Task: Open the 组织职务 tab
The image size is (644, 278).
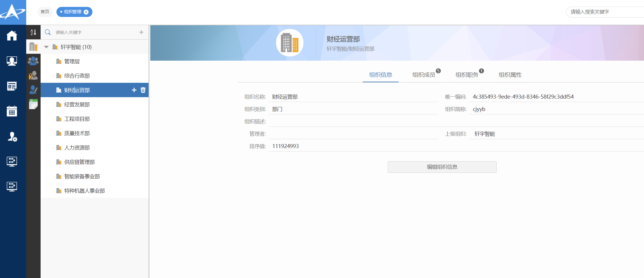Action: pos(467,75)
